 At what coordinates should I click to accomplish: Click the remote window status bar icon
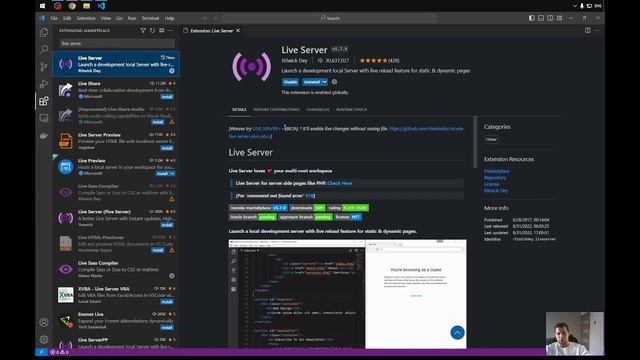(x=41, y=352)
